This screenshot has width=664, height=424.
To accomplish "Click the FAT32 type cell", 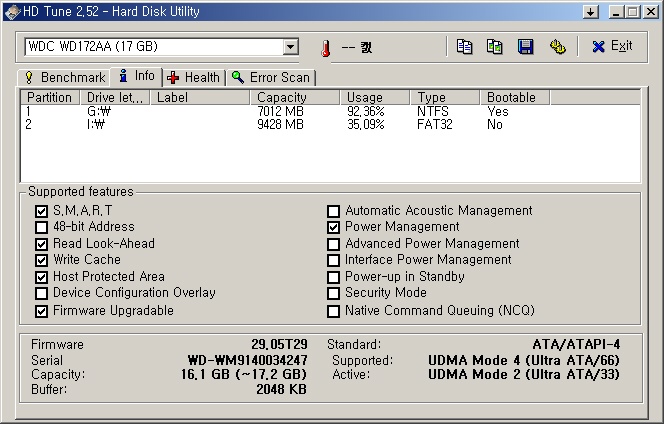I will coord(434,125).
